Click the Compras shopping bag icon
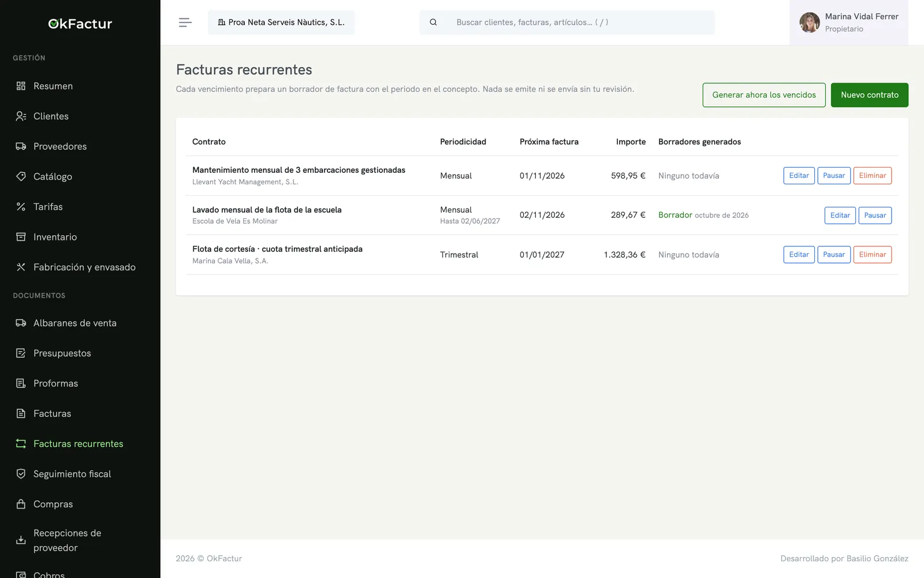The image size is (924, 578). tap(21, 504)
